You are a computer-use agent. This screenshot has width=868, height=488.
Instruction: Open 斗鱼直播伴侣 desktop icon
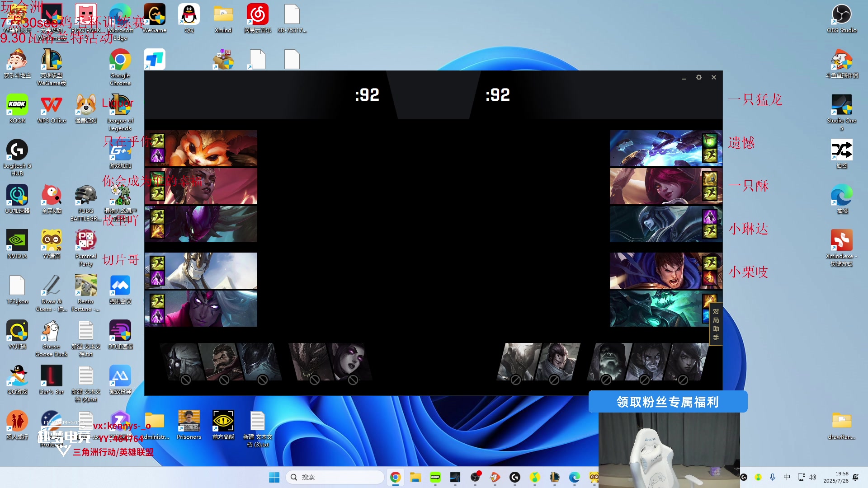841,64
